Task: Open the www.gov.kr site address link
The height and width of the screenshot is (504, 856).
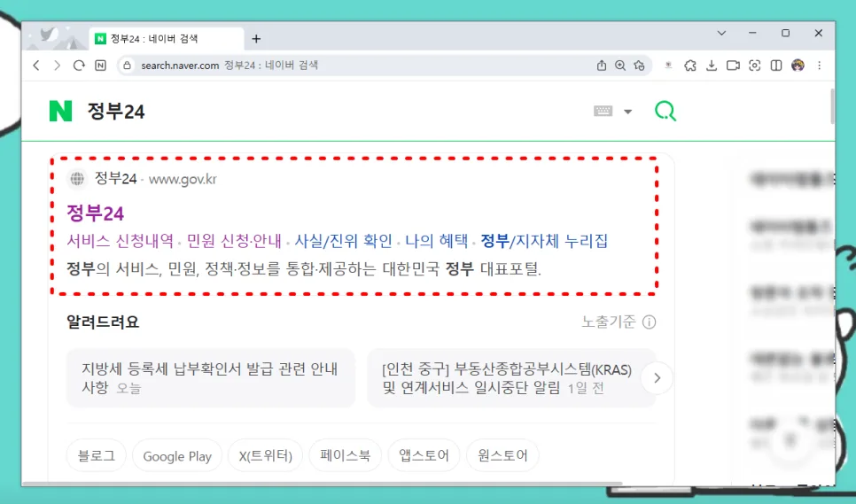Action: [183, 179]
